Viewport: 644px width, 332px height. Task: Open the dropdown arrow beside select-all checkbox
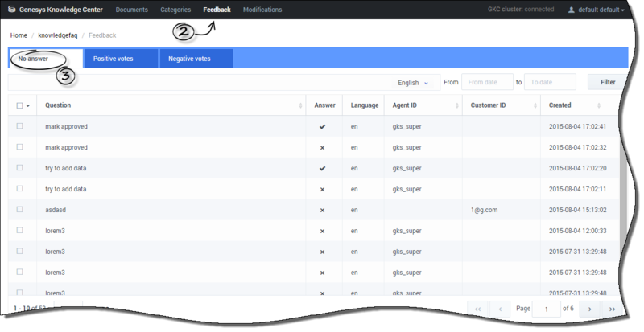[29, 105]
